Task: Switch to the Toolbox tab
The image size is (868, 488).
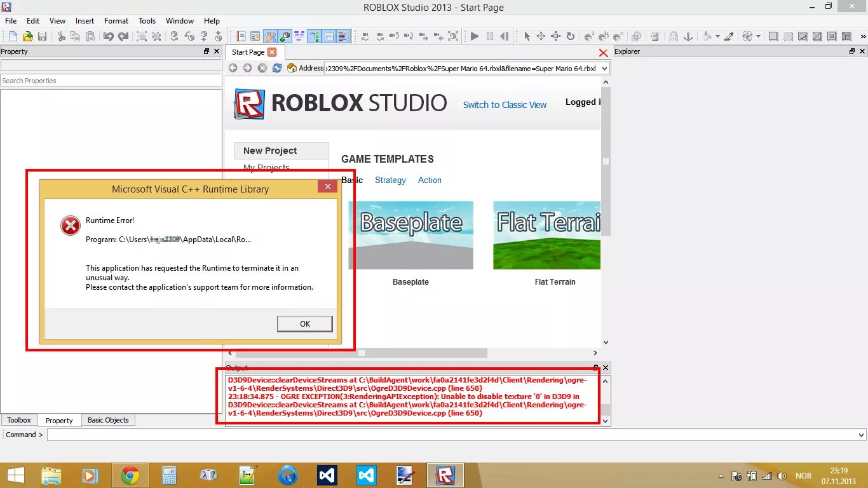Action: [x=19, y=420]
